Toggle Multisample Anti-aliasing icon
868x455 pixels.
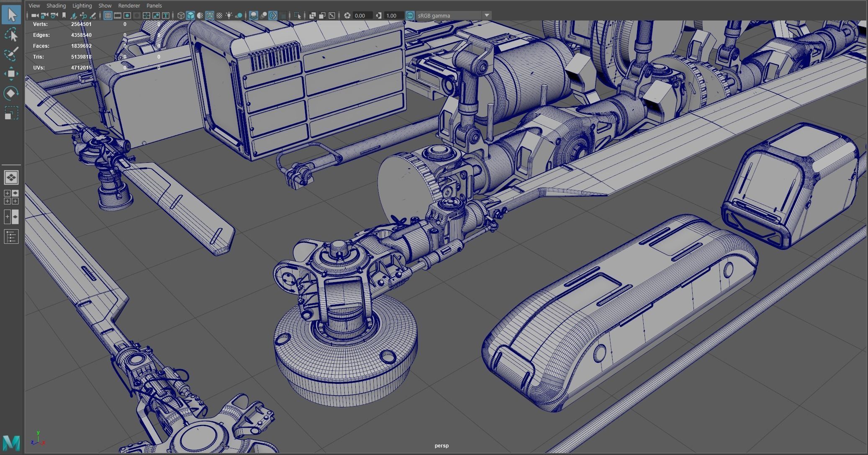273,15
